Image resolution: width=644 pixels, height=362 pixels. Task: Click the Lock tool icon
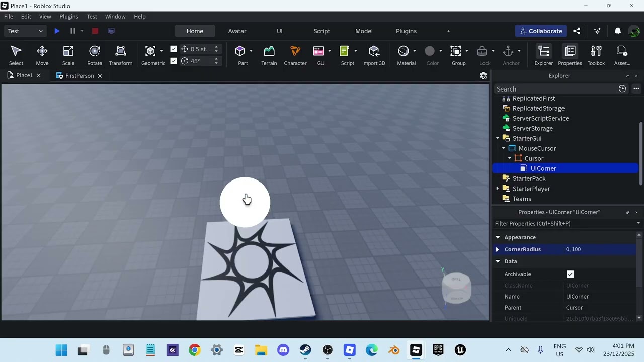[482, 51]
